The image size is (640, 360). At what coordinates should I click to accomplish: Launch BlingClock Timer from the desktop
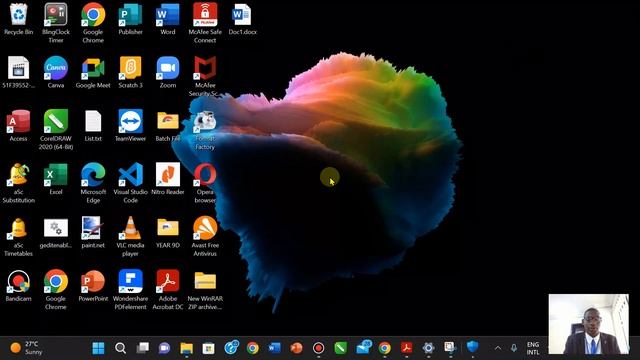(x=56, y=23)
